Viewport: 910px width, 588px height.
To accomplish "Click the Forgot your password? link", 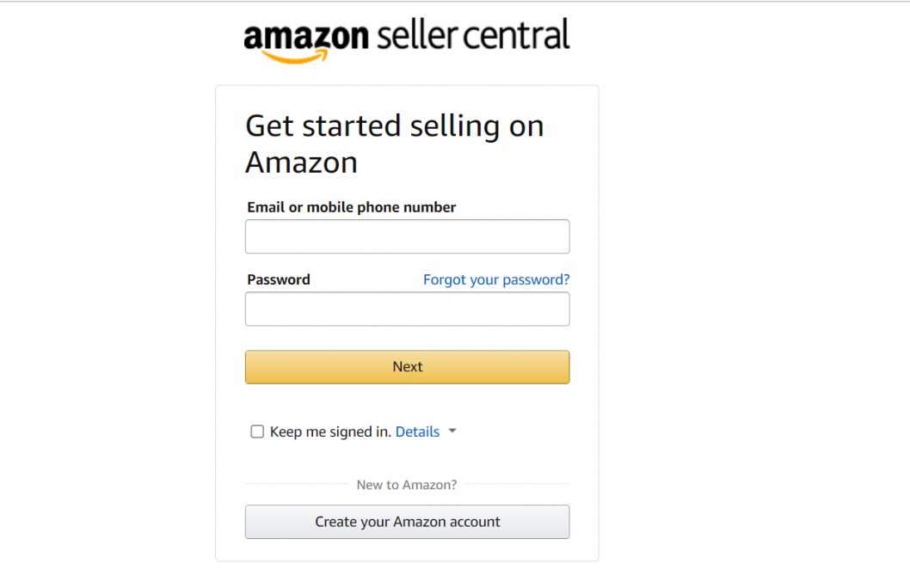I will (496, 279).
